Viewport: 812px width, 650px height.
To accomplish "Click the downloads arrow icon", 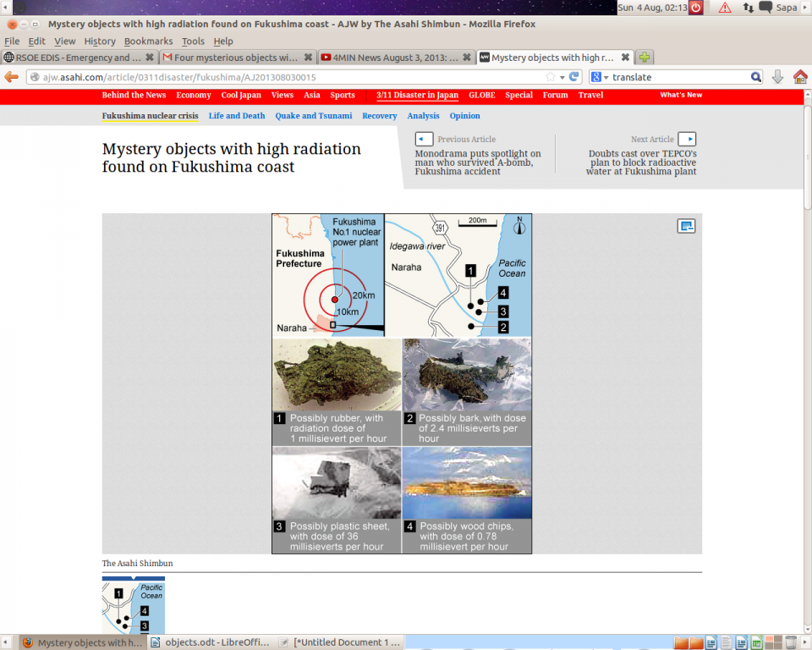I will (x=778, y=77).
